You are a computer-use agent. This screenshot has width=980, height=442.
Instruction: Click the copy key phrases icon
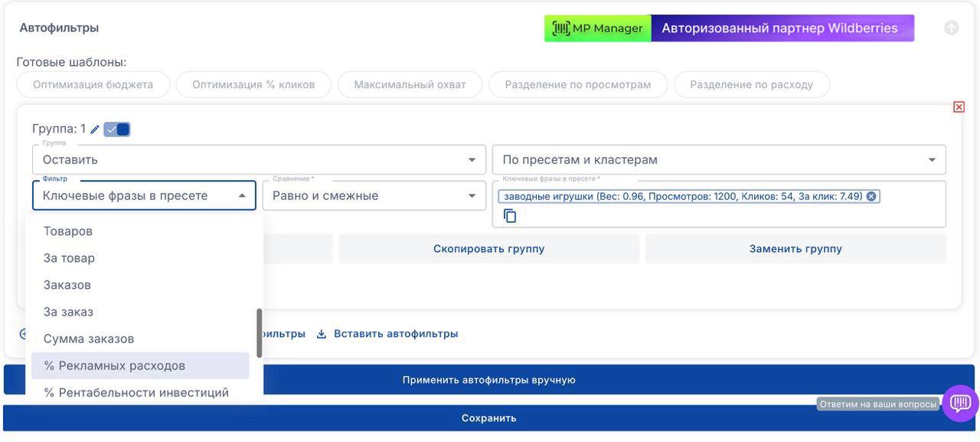(x=510, y=216)
